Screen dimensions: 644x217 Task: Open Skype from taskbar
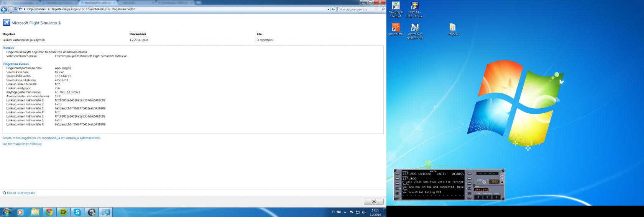click(77, 212)
